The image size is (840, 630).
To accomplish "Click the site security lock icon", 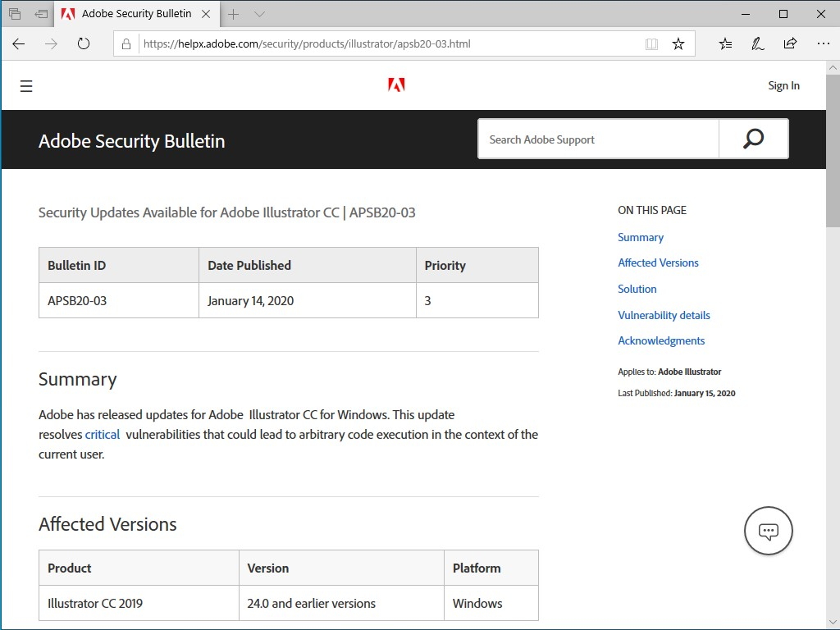I will (x=126, y=44).
